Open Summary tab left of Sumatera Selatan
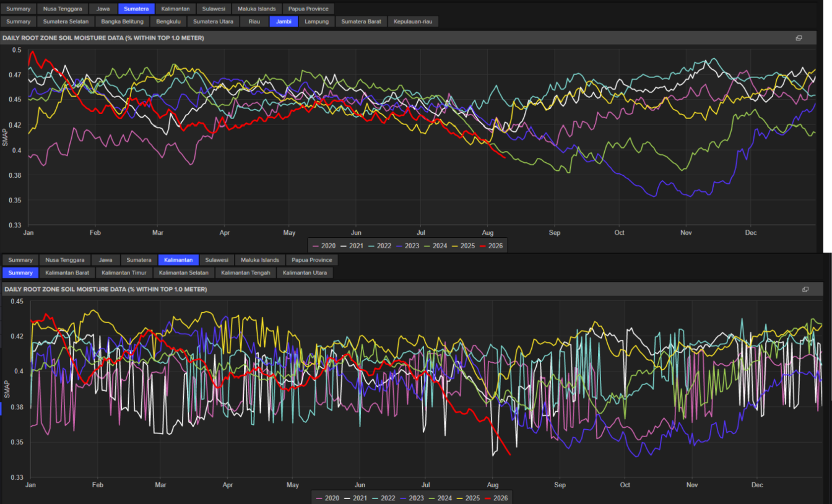This screenshot has width=832, height=504. (19, 22)
